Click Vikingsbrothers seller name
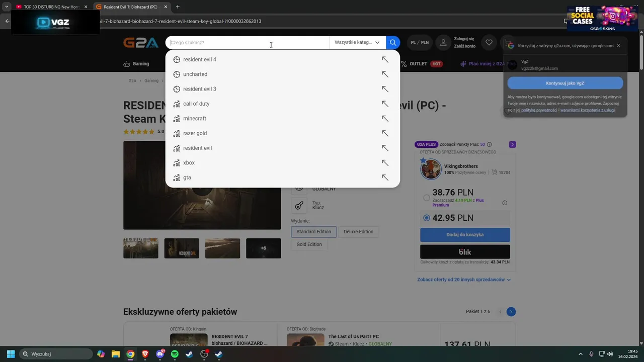644x362 pixels. (x=461, y=166)
